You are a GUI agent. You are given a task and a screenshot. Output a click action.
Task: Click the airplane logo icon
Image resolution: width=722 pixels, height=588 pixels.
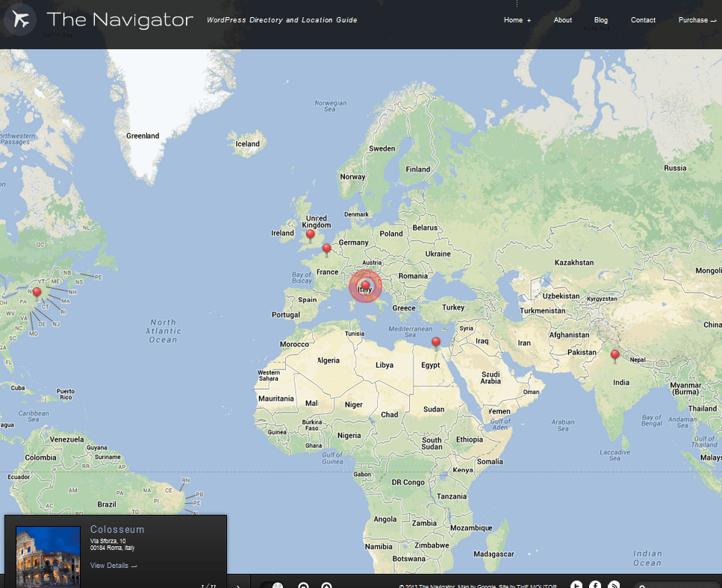20,19
